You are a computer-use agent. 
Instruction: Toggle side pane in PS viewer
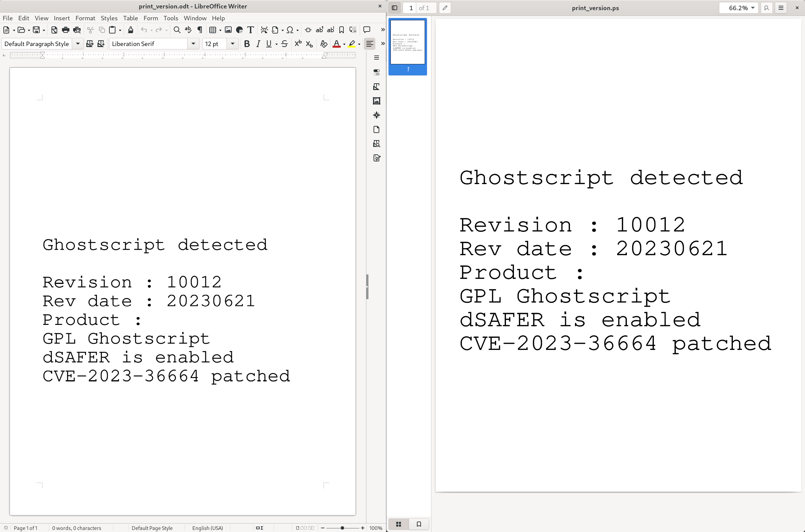[x=395, y=8]
